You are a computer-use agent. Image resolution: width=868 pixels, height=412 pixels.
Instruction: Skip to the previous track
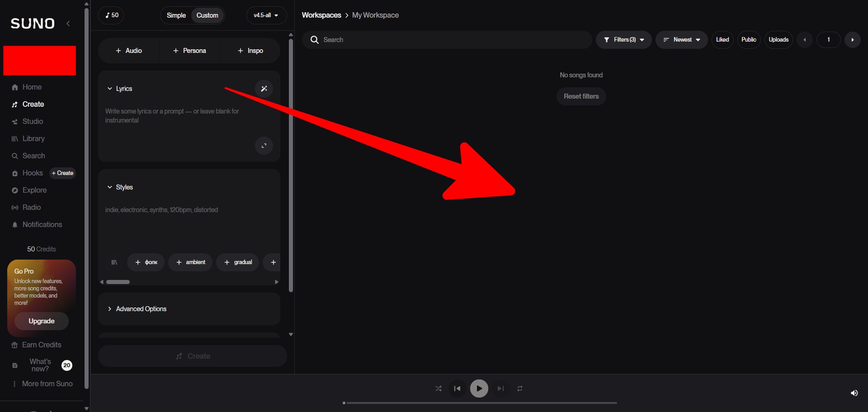coord(457,388)
